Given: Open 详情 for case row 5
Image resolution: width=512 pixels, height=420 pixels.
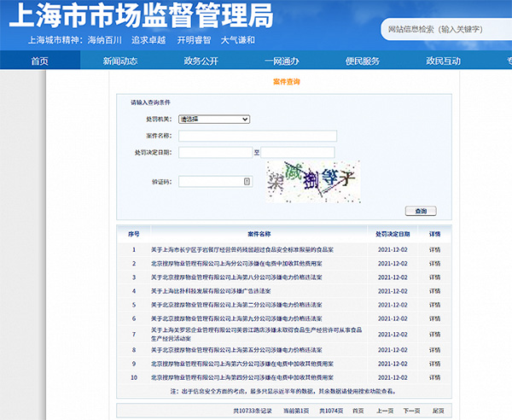Looking at the screenshot, I should coord(434,305).
